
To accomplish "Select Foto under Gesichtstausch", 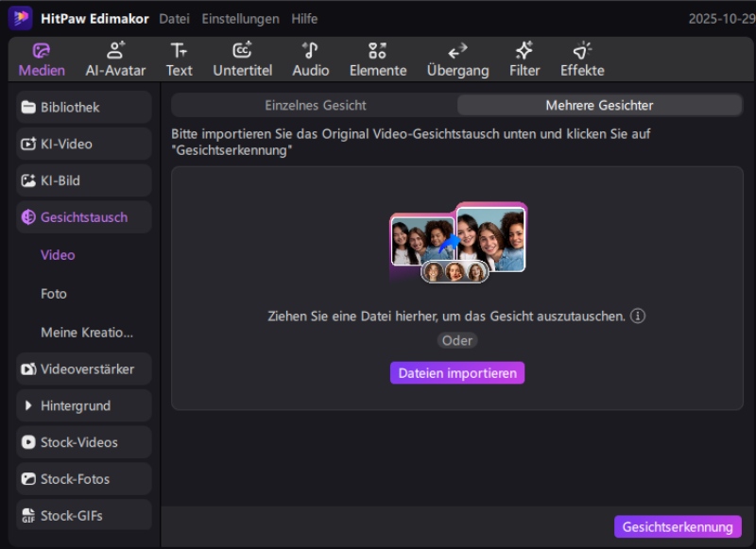I will coord(54,294).
